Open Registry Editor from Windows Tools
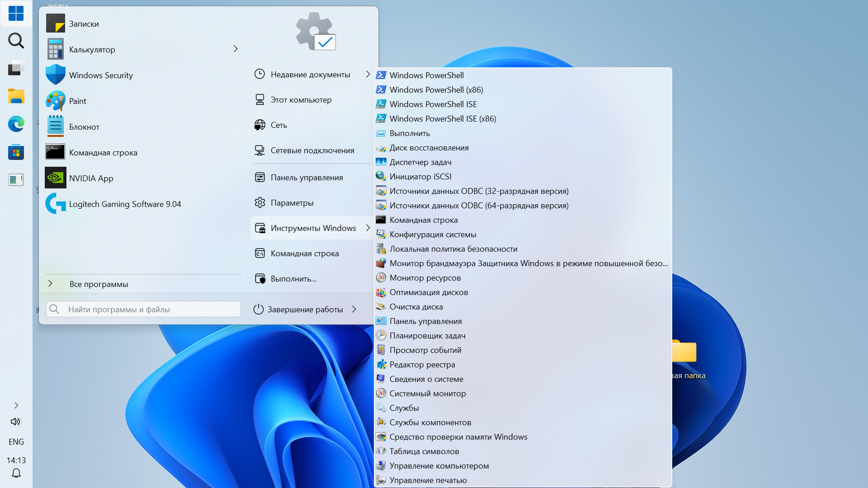Screen dimensions: 868x488 click(422, 365)
